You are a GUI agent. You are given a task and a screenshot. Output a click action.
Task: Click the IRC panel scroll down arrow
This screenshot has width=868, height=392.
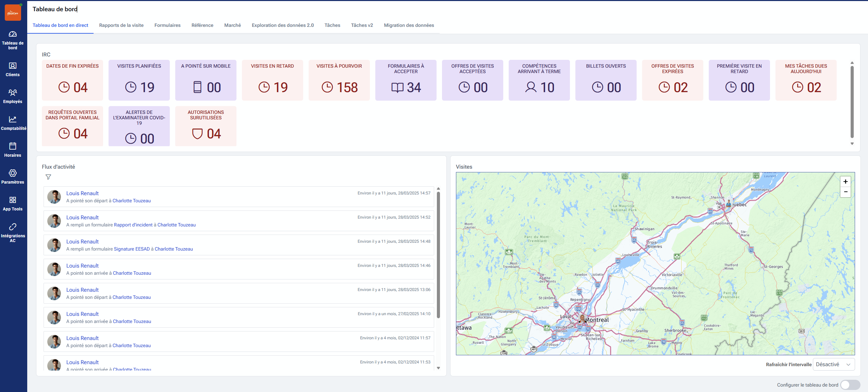coord(852,144)
